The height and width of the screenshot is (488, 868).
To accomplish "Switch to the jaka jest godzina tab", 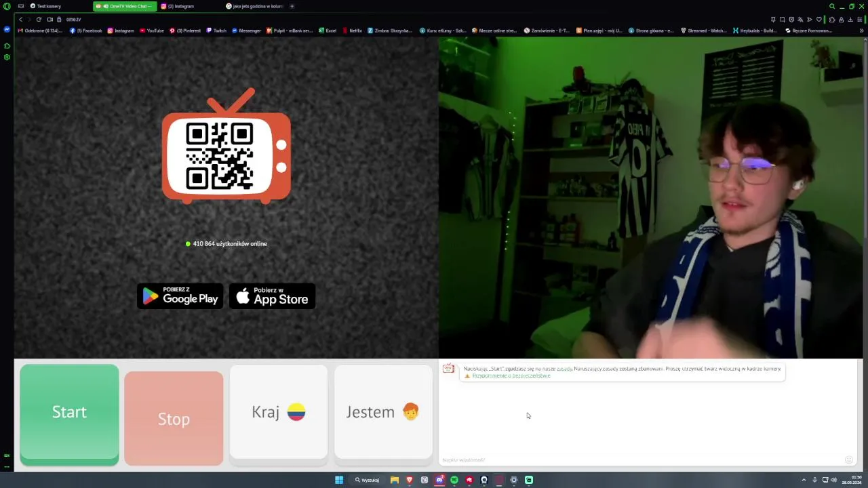I will pos(254,6).
